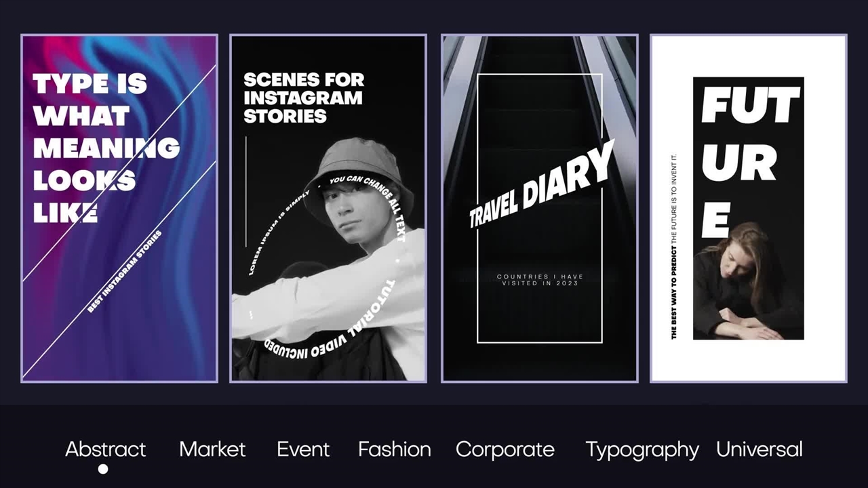
Task: Open the Event category tab
Action: 303,449
